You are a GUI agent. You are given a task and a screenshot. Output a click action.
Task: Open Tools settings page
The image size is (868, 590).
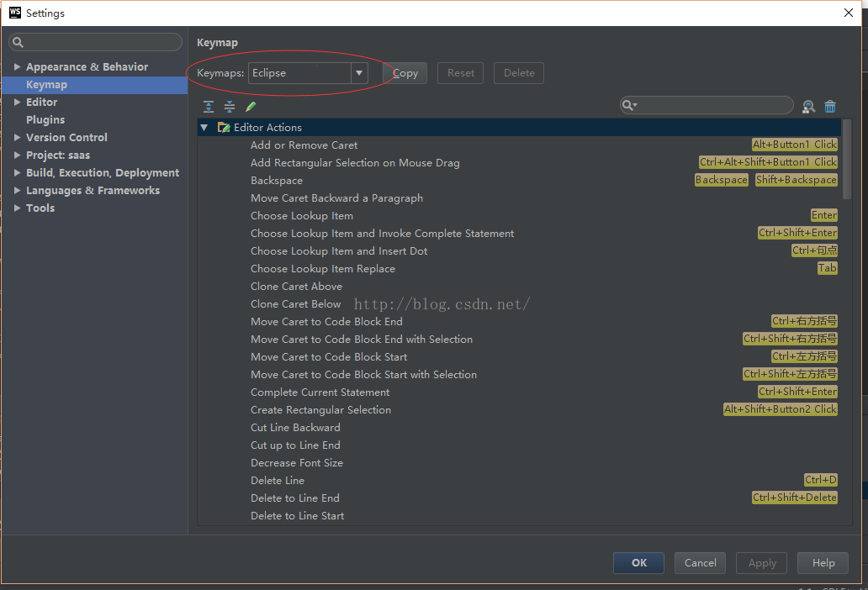(40, 208)
